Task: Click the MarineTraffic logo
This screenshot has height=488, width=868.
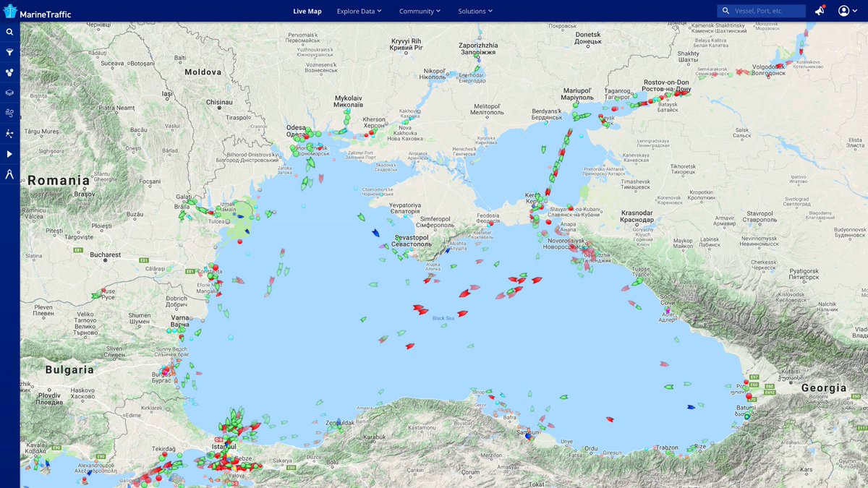Action: point(37,12)
